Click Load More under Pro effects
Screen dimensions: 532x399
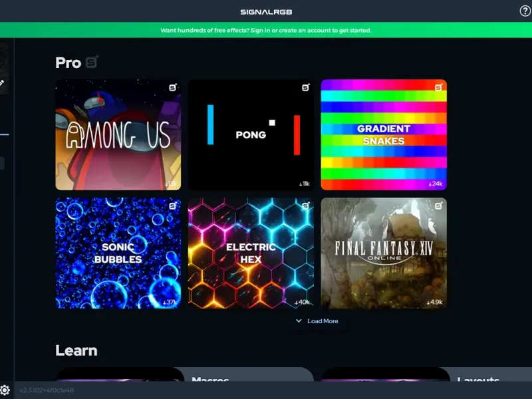[323, 321]
